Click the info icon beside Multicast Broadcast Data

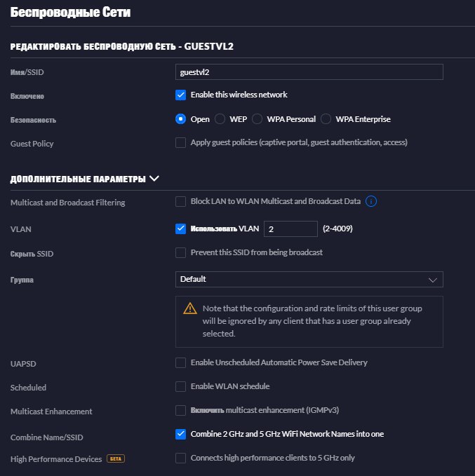371,201
